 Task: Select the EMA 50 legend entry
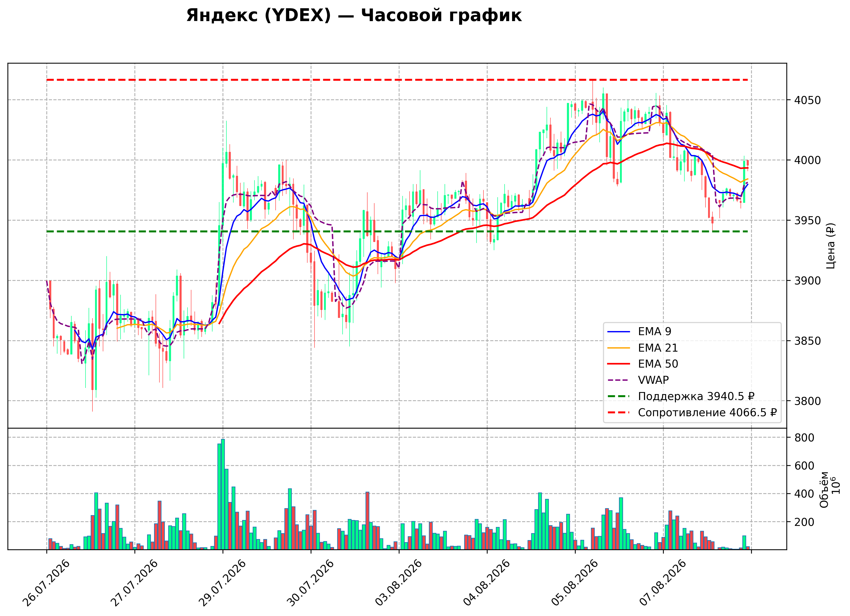click(642, 364)
